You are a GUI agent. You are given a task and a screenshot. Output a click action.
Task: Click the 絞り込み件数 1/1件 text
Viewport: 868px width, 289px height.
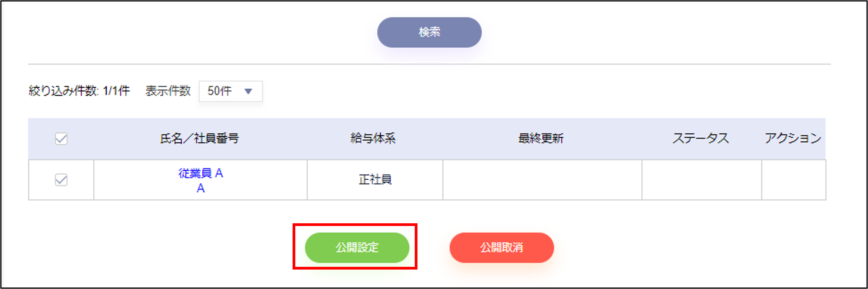79,91
